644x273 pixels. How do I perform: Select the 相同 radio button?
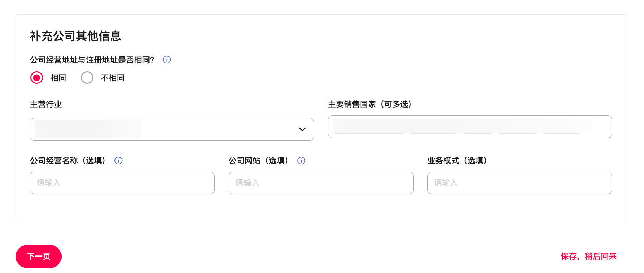click(x=36, y=78)
